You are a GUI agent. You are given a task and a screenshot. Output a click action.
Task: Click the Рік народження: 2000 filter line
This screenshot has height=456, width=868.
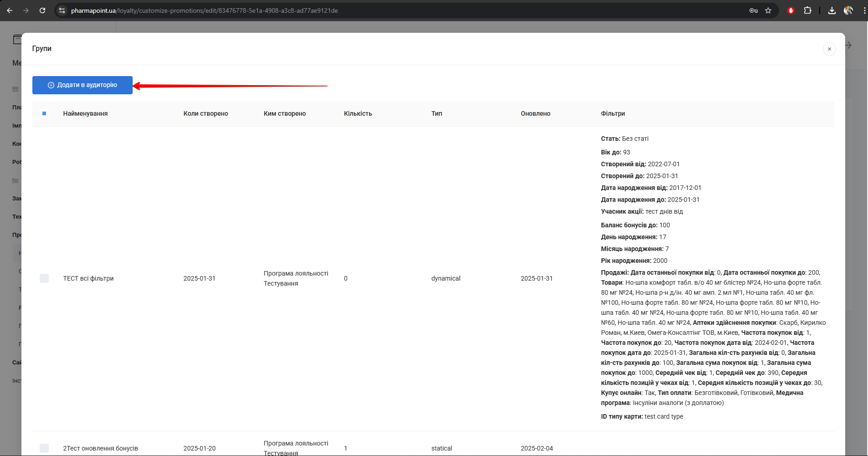pos(634,261)
